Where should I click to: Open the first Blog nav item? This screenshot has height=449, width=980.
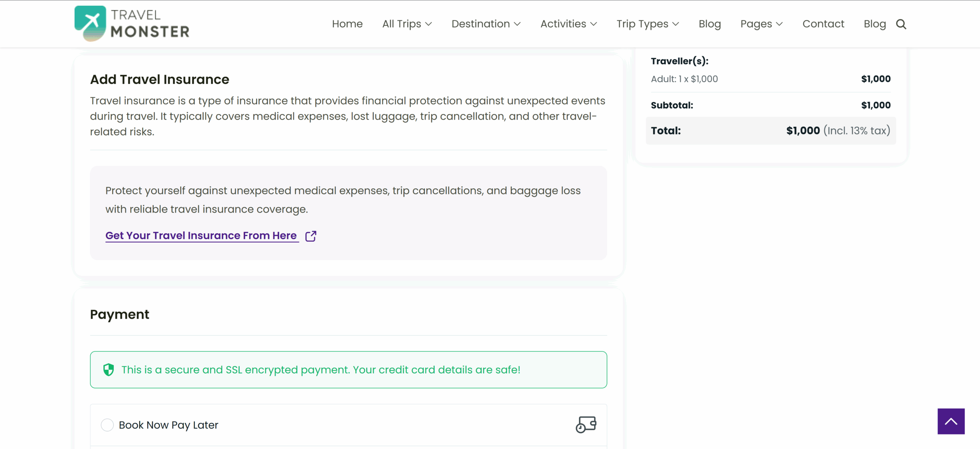(709, 24)
